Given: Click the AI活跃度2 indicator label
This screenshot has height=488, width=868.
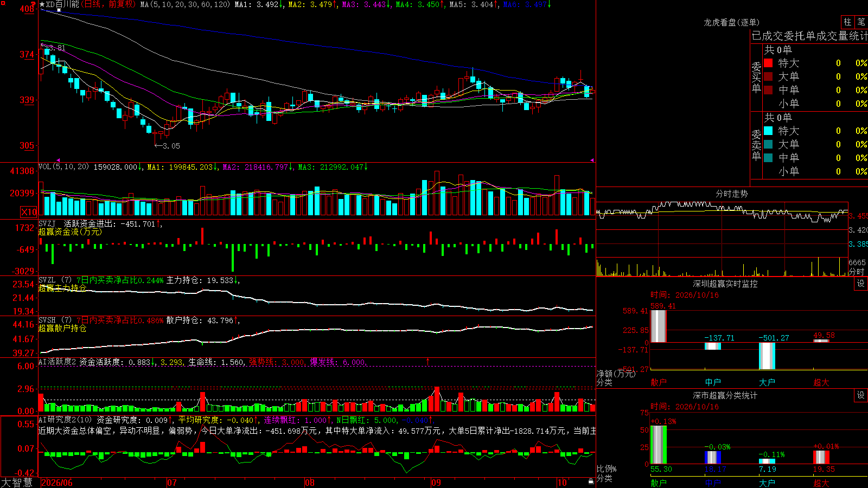Looking at the screenshot, I should point(58,362).
